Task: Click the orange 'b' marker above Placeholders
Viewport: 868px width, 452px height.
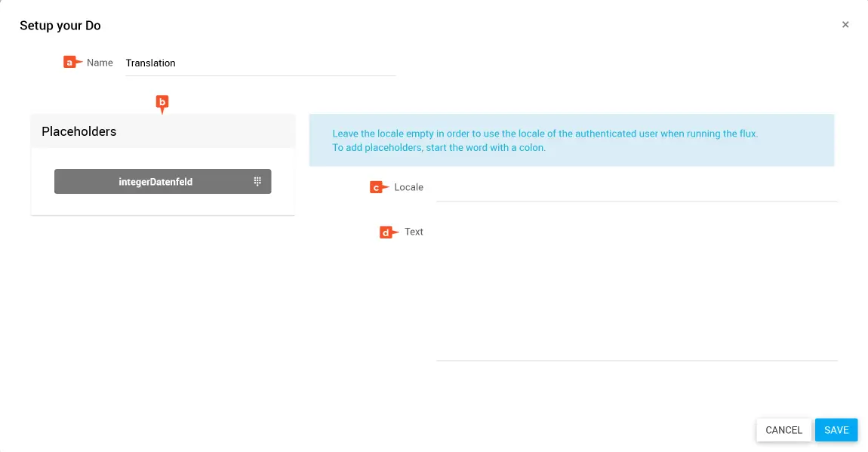Action: 162,102
